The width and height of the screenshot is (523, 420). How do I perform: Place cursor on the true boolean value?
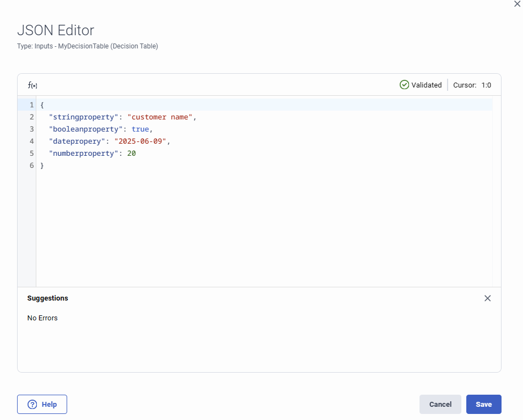pos(140,129)
